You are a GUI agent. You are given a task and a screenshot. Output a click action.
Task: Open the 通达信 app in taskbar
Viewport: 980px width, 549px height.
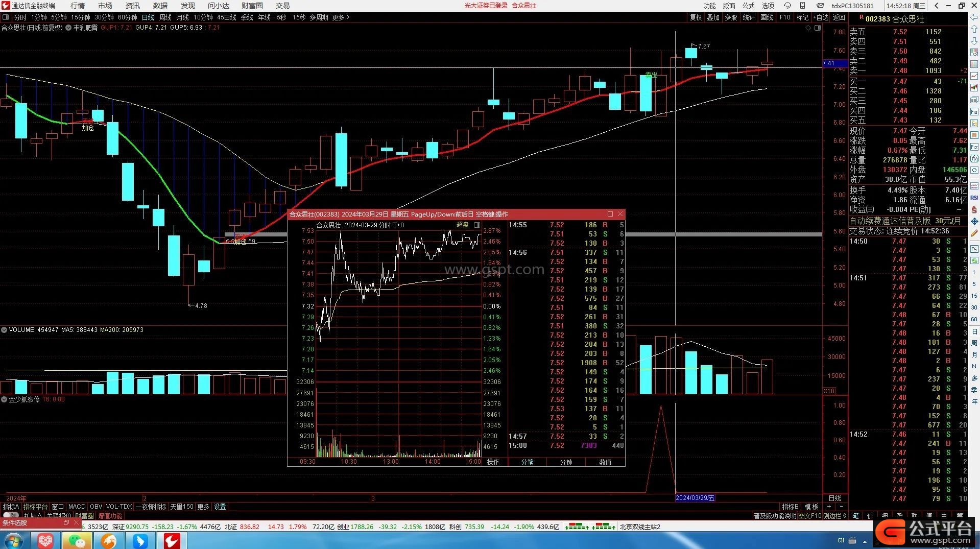coord(172,540)
